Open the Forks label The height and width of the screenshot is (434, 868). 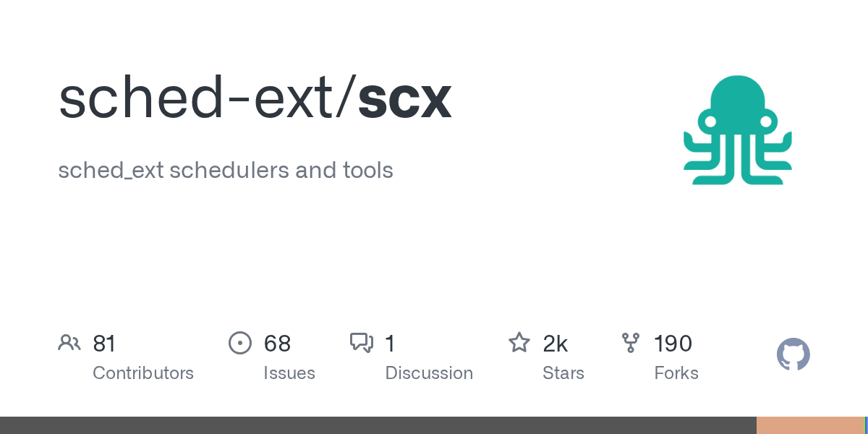point(676,373)
